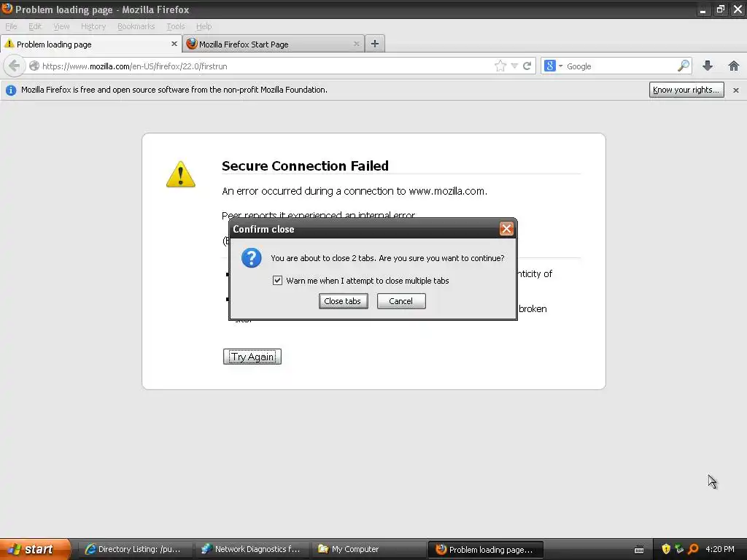Screen dimensions: 747x560
Task: Click the Try Again button
Action: point(252,357)
